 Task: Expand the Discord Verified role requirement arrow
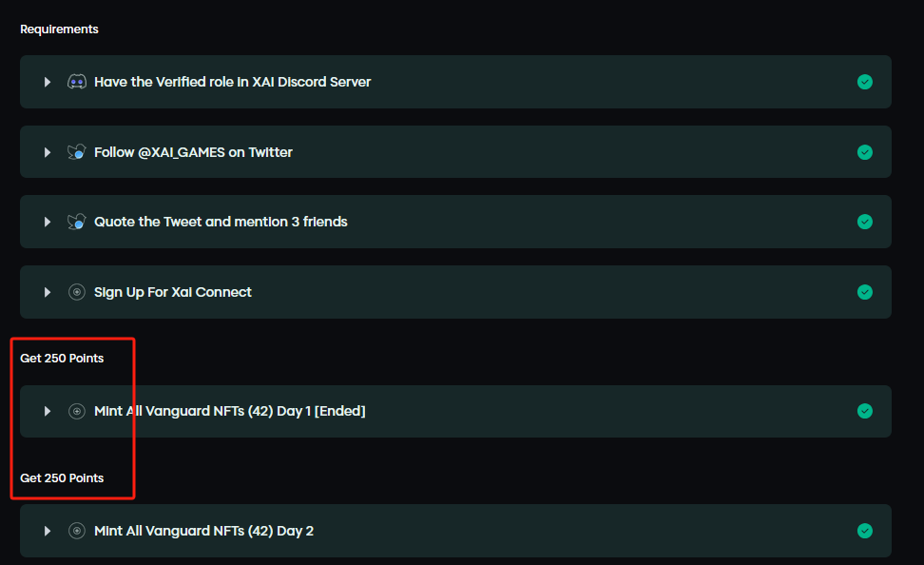pyautogui.click(x=48, y=82)
